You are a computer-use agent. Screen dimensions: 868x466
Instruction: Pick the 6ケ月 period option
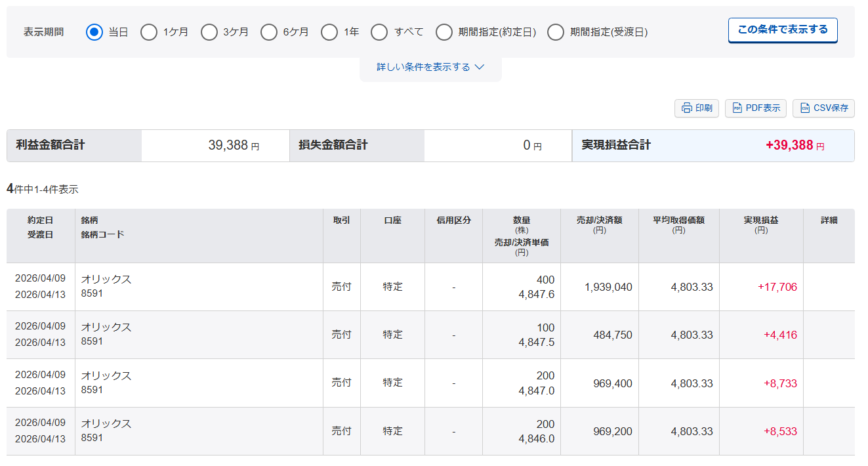point(269,32)
